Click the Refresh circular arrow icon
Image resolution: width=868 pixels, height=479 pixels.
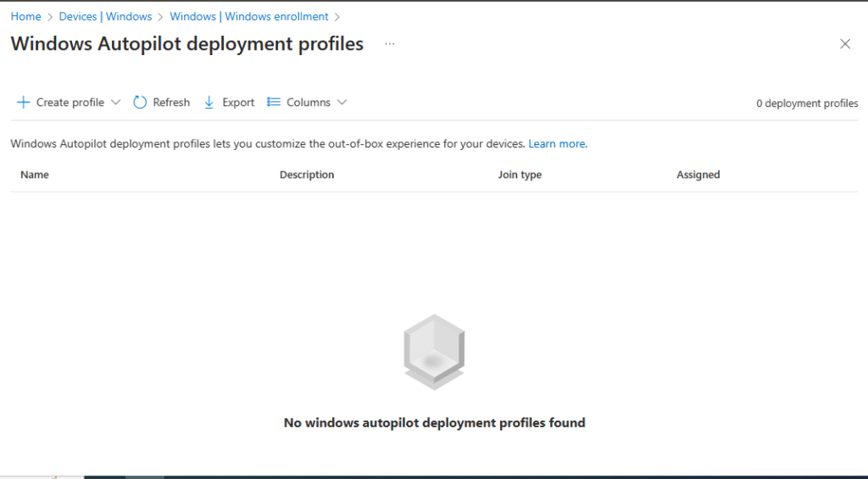(140, 103)
